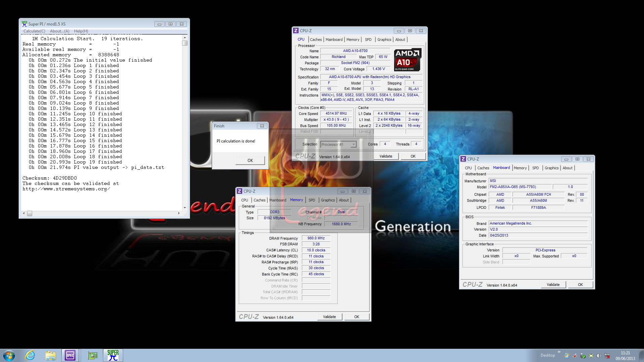This screenshot has width=644, height=362.
Task: Open Calculate menu in Super PI
Action: 34,31
